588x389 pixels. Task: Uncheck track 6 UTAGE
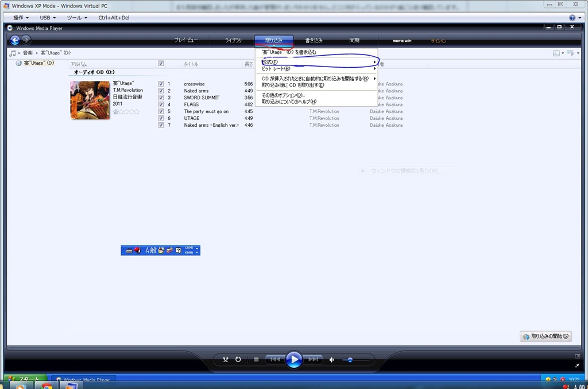(161, 118)
